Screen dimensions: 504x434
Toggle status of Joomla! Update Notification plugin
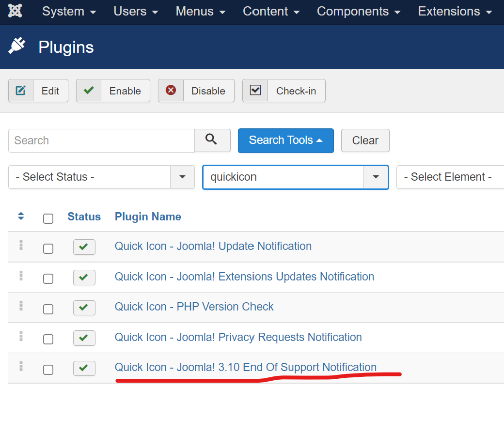[84, 247]
